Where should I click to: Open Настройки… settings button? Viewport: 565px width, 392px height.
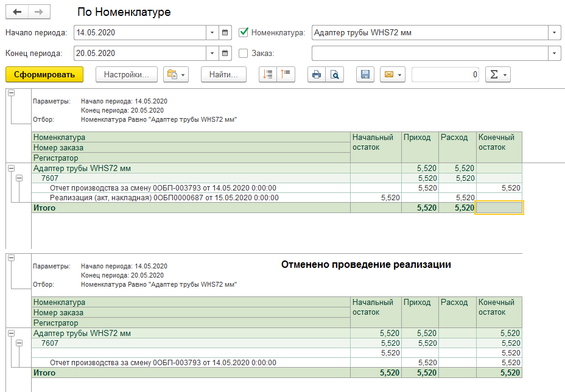(x=127, y=74)
